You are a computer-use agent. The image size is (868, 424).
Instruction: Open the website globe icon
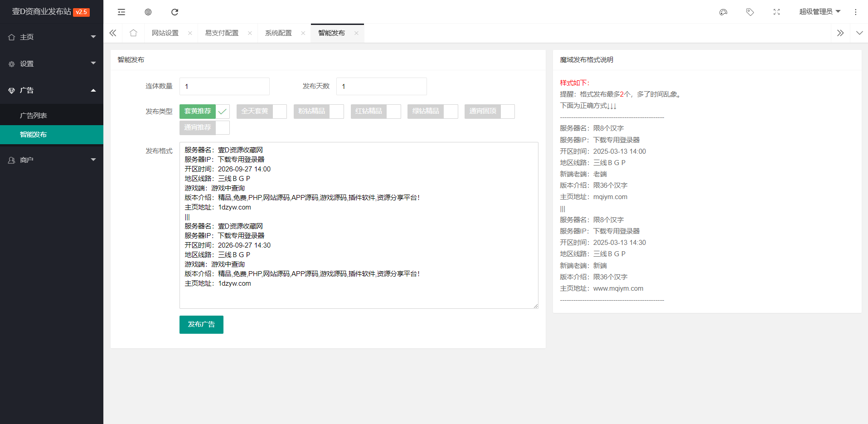tap(148, 12)
